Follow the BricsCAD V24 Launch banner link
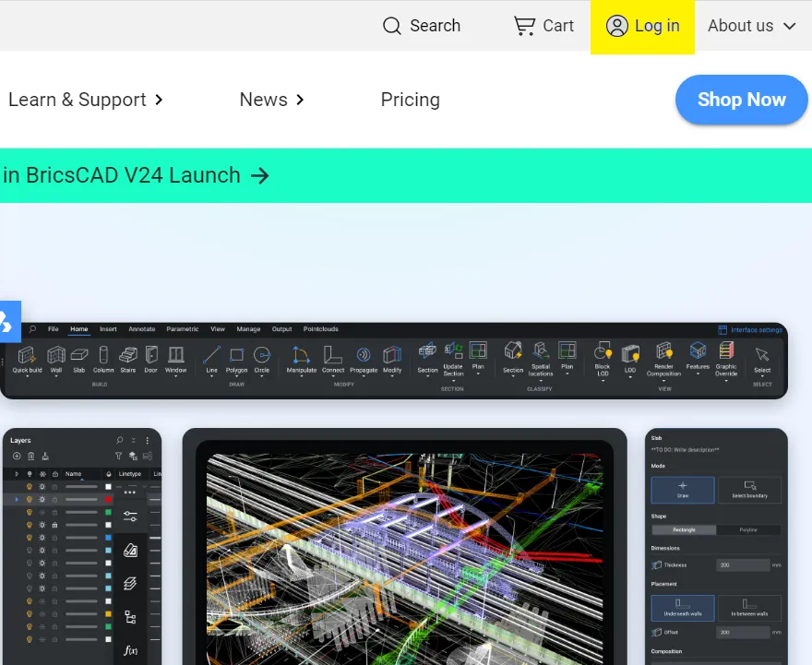Screen dimensions: 812x665 click(136, 175)
